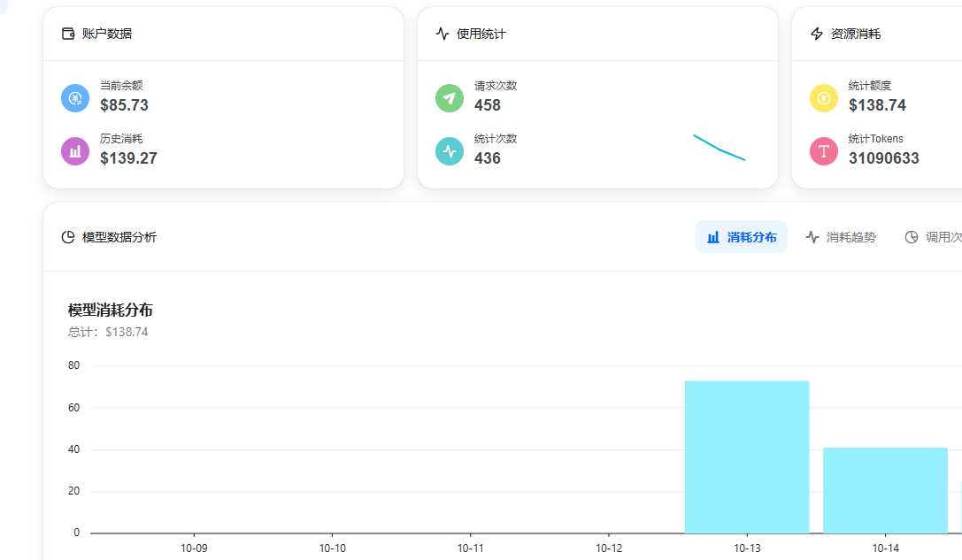Click the 458 请求次数 value

point(488,105)
